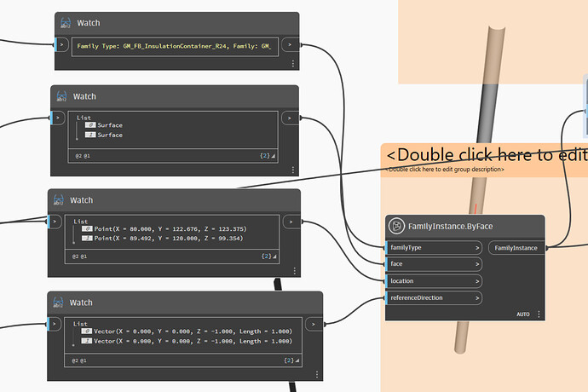The width and height of the screenshot is (588, 392).
Task: Click list levels @2 @1 in Surface Watch
Action: [x=83, y=156]
